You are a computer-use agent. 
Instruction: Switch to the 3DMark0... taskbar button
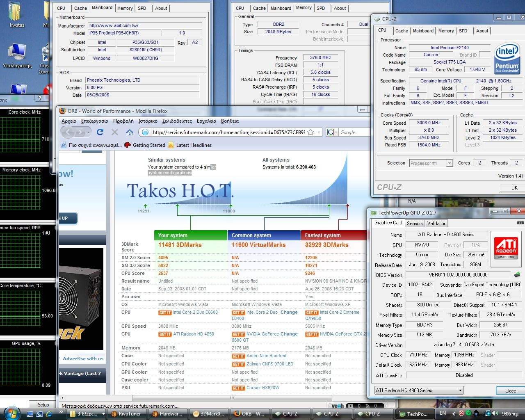(x=208, y=414)
